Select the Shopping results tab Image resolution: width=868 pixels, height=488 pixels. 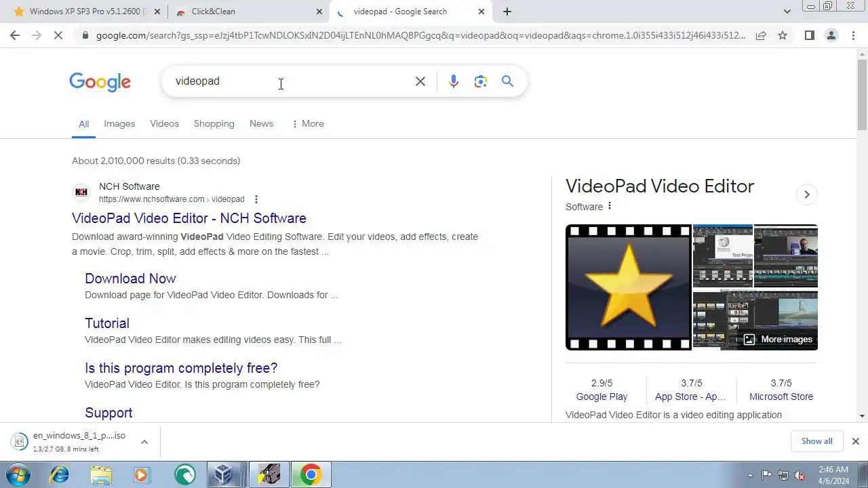pos(214,123)
